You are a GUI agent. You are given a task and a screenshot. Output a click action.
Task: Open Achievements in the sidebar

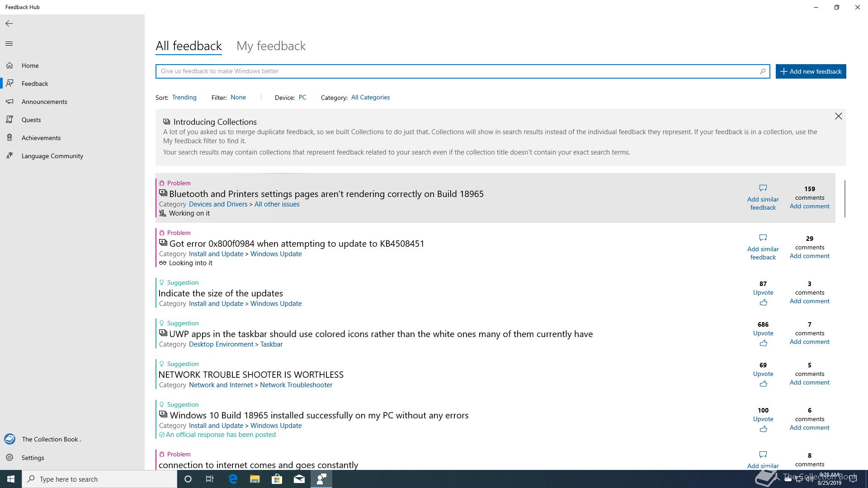click(x=72, y=138)
